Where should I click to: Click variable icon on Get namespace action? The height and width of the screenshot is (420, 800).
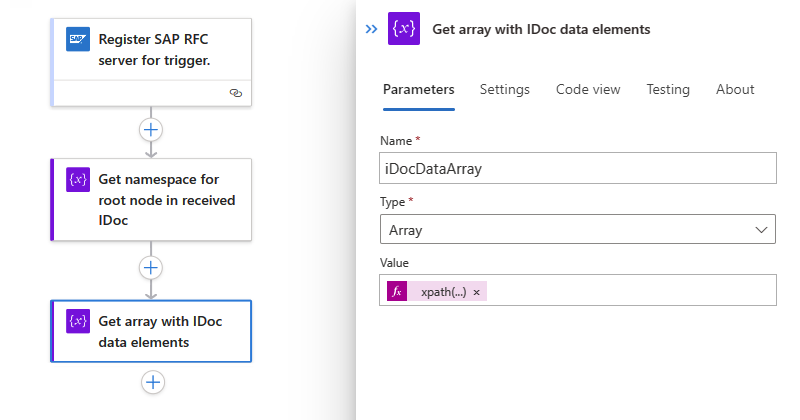click(x=78, y=180)
